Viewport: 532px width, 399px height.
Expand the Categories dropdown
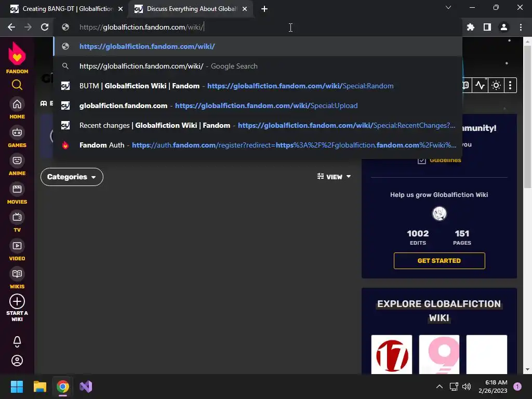click(x=72, y=177)
